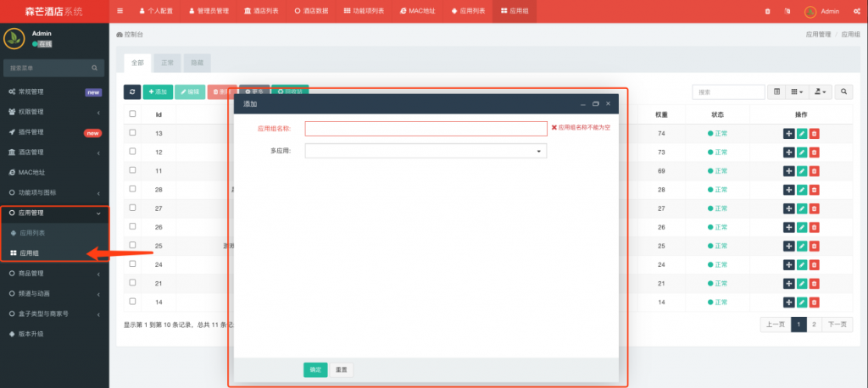Click the search magnifier button above table
The image size is (868, 388).
coord(845,91)
